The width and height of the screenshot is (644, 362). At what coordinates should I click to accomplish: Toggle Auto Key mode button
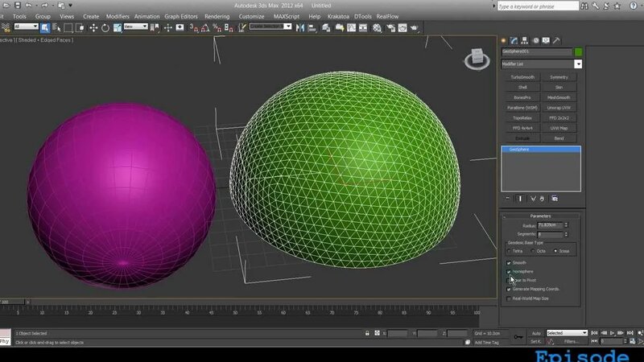click(x=536, y=333)
